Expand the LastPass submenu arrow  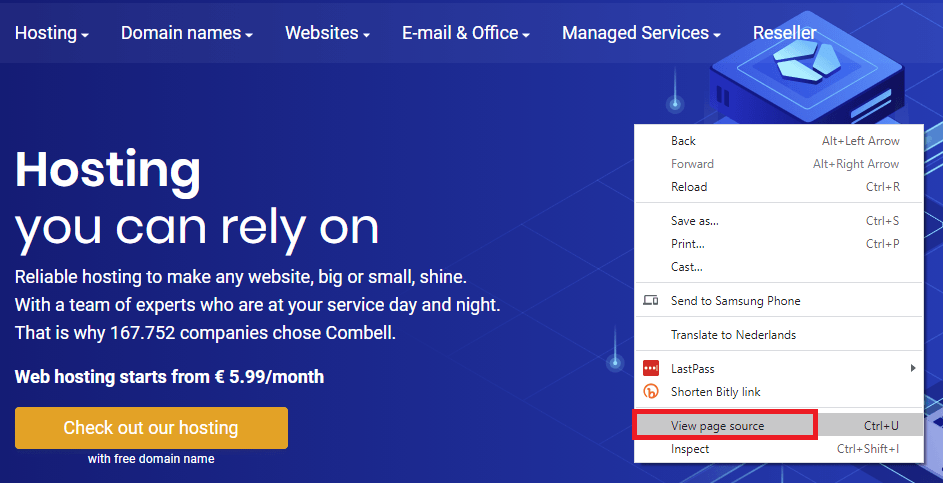[913, 368]
